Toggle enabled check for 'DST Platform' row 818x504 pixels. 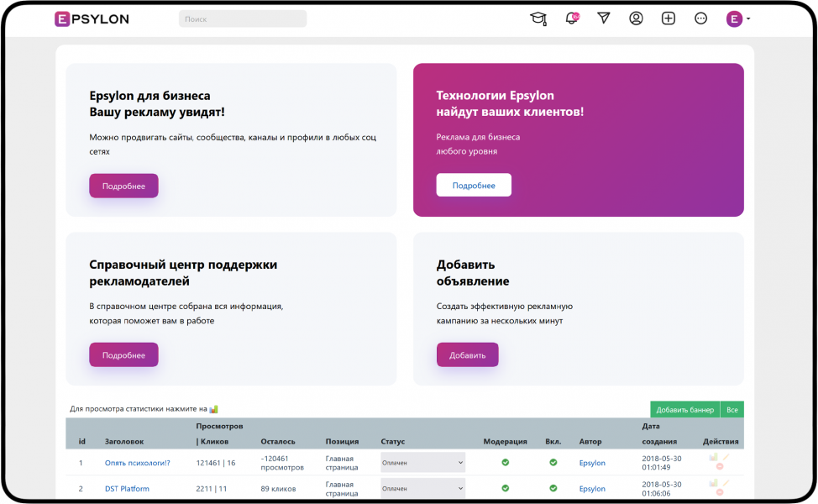(x=553, y=488)
